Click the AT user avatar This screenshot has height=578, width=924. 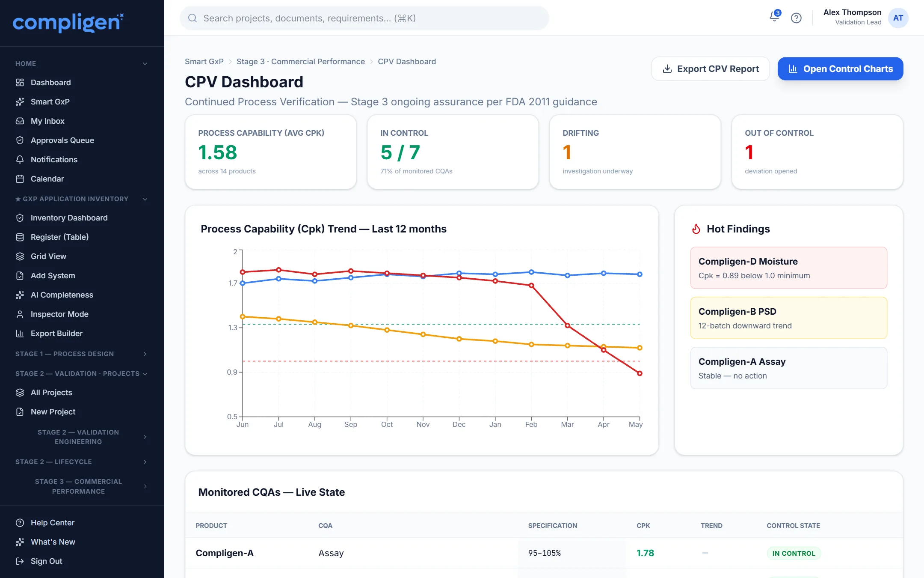pos(898,18)
